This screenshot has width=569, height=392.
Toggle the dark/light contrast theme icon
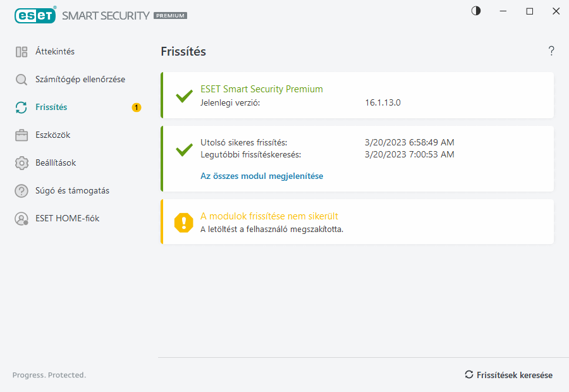[x=476, y=11]
